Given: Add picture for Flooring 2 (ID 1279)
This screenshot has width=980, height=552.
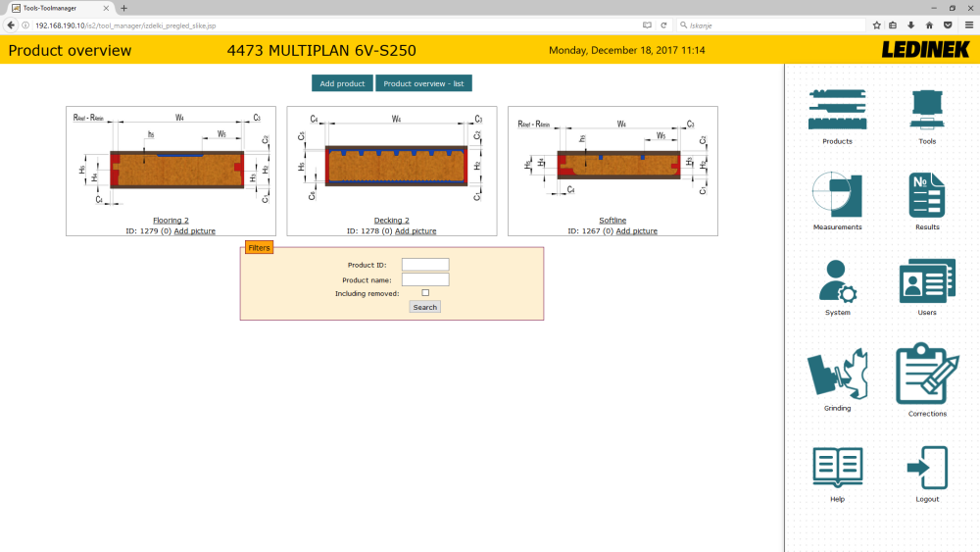Looking at the screenshot, I should pos(194,230).
